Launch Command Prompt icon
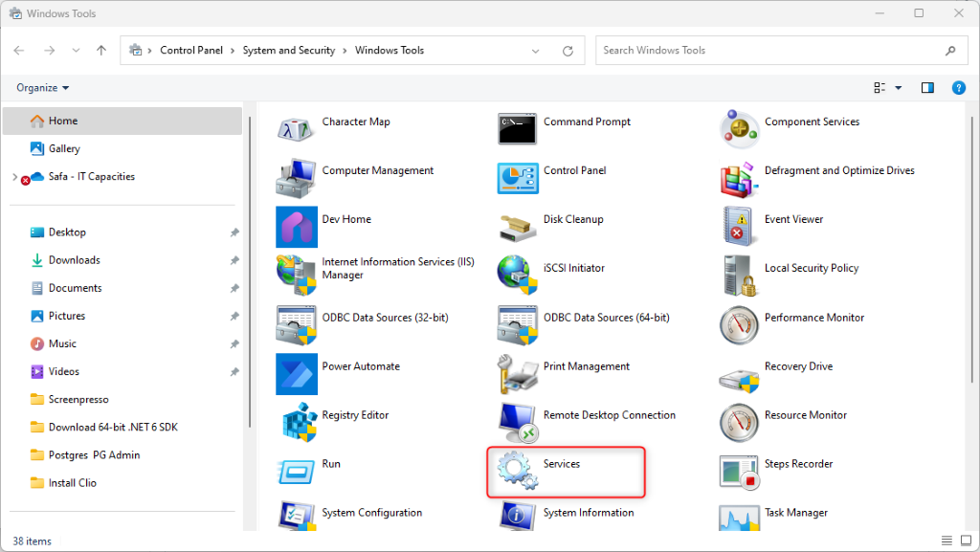 (x=517, y=128)
